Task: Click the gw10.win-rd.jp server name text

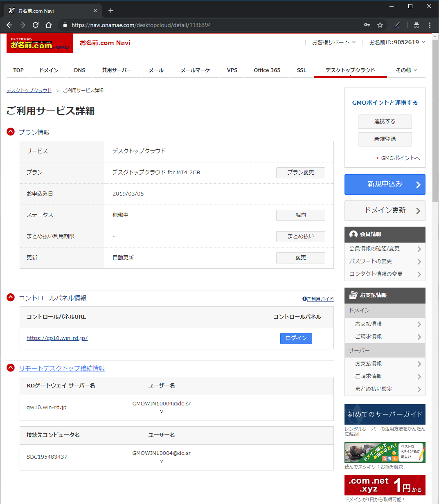Action: (47, 407)
